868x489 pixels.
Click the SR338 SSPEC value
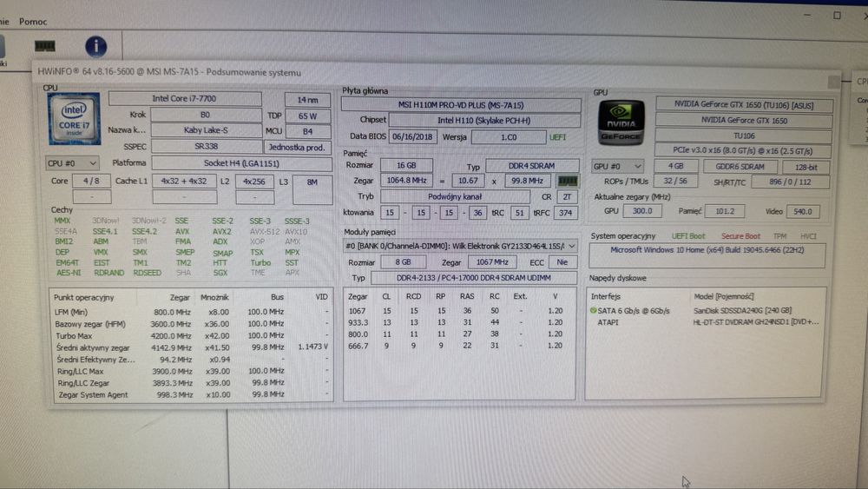pos(206,146)
